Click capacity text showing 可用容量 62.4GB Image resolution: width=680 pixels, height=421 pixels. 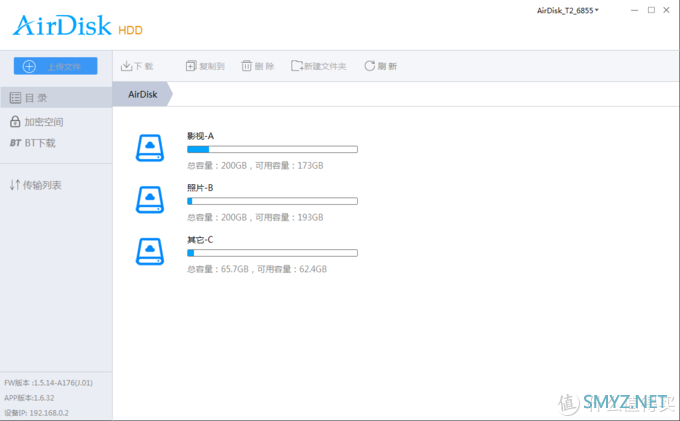click(257, 269)
